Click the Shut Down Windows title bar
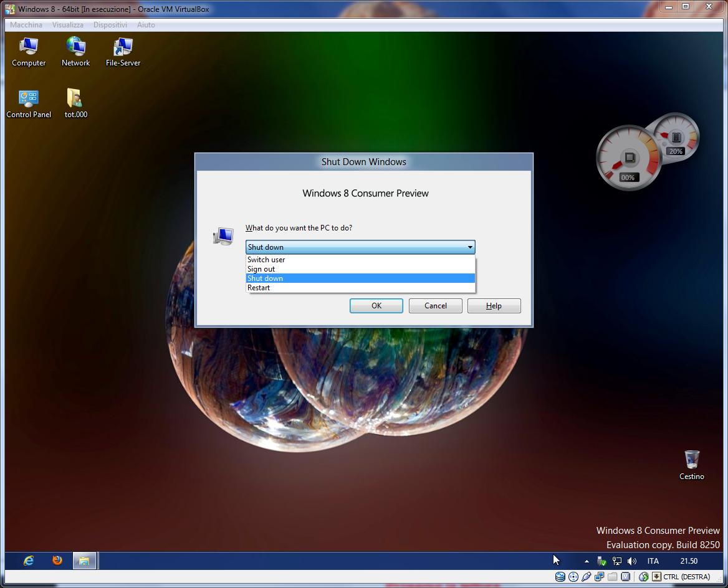The height and width of the screenshot is (588, 728). pos(363,161)
